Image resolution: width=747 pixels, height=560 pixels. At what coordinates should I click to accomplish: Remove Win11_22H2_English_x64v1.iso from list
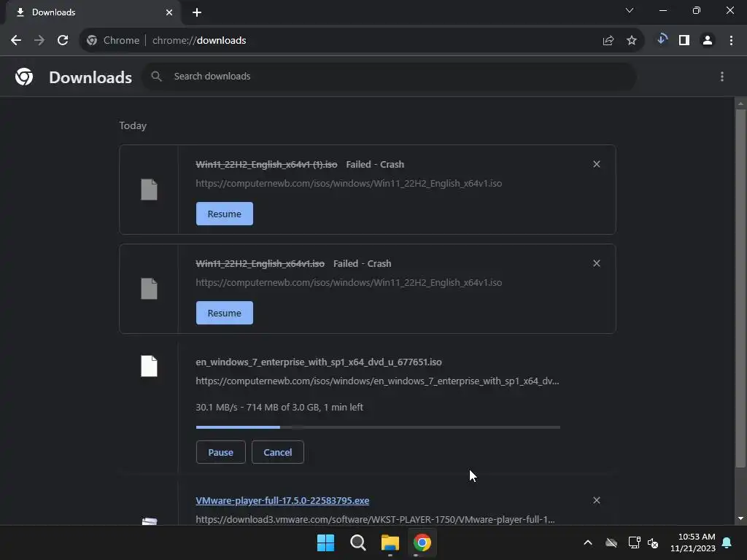pyautogui.click(x=597, y=263)
